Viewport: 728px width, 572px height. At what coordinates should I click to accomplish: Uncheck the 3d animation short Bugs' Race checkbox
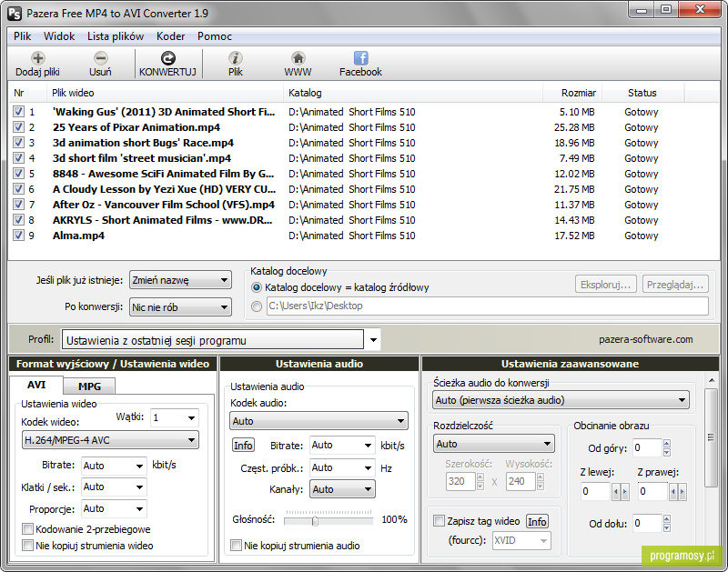coord(18,143)
